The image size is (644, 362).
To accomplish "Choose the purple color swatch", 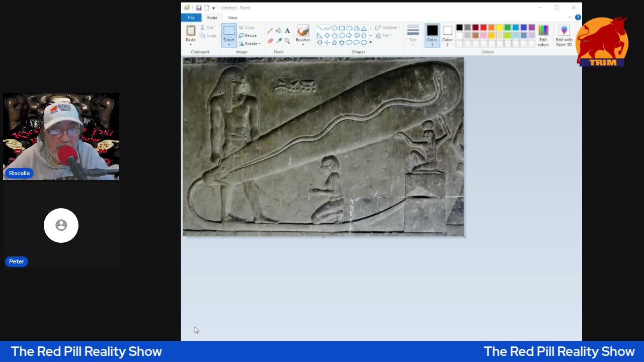I will tap(532, 27).
